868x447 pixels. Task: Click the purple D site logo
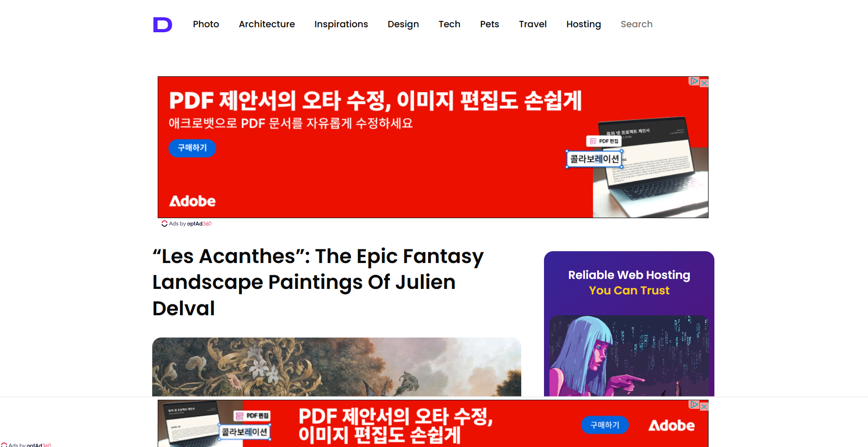[x=163, y=25]
